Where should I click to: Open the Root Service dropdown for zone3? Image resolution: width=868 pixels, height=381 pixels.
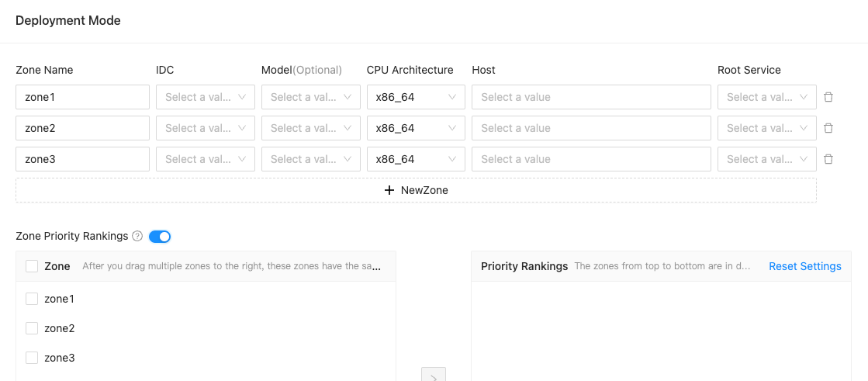766,159
